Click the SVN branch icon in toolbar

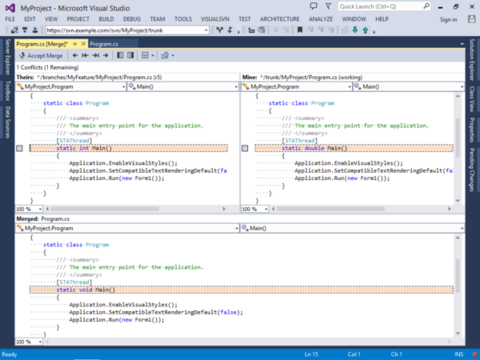[x=219, y=30]
